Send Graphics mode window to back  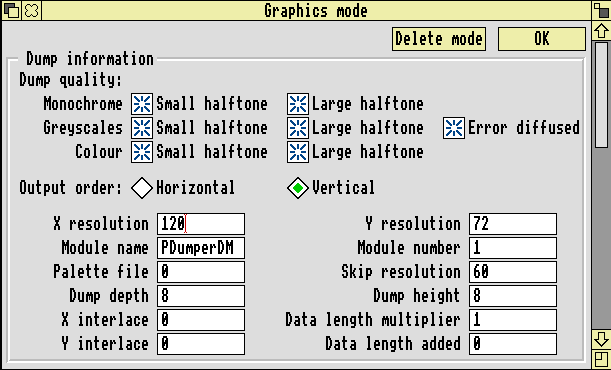click(x=11, y=10)
